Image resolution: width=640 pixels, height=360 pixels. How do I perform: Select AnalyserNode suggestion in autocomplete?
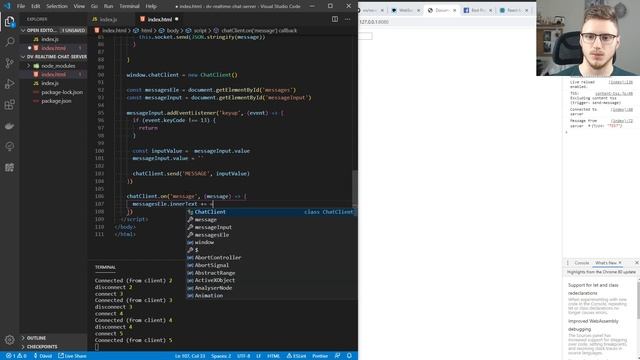click(x=271, y=288)
